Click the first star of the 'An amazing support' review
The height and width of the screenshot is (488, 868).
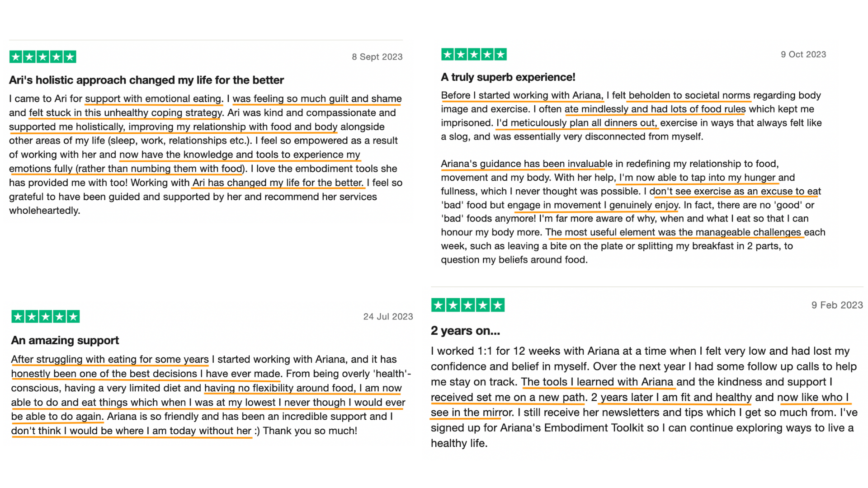pyautogui.click(x=18, y=317)
